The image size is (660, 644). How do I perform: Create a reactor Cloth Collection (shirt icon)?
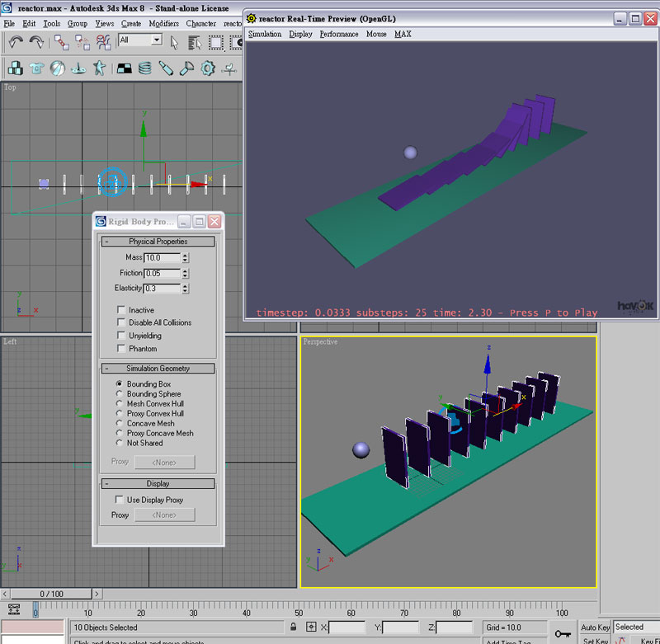[36, 68]
